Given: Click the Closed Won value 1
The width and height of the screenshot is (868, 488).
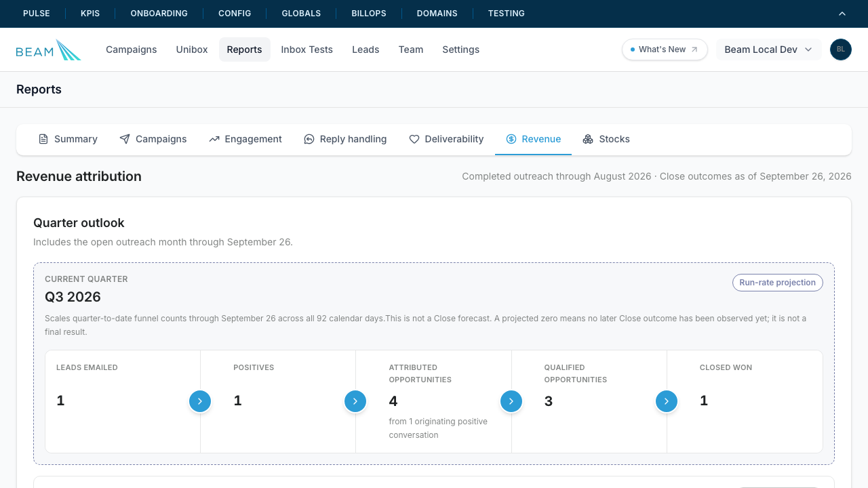Looking at the screenshot, I should [x=704, y=401].
